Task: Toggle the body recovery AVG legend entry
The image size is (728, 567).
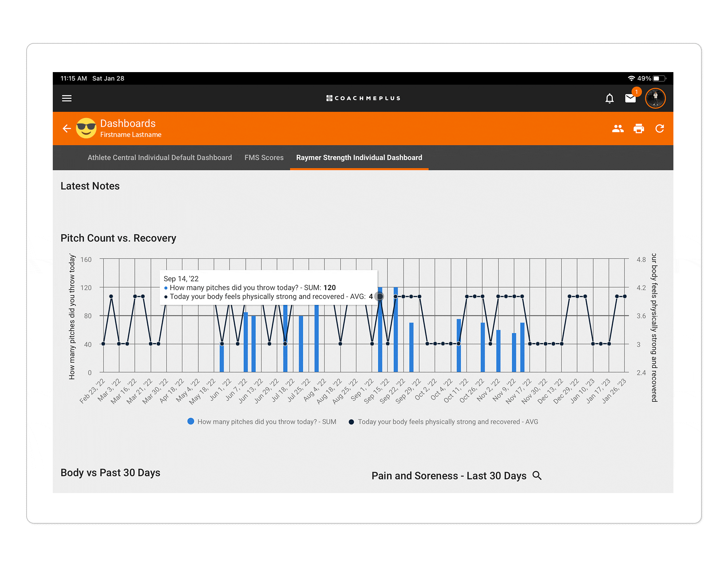Action: point(444,422)
